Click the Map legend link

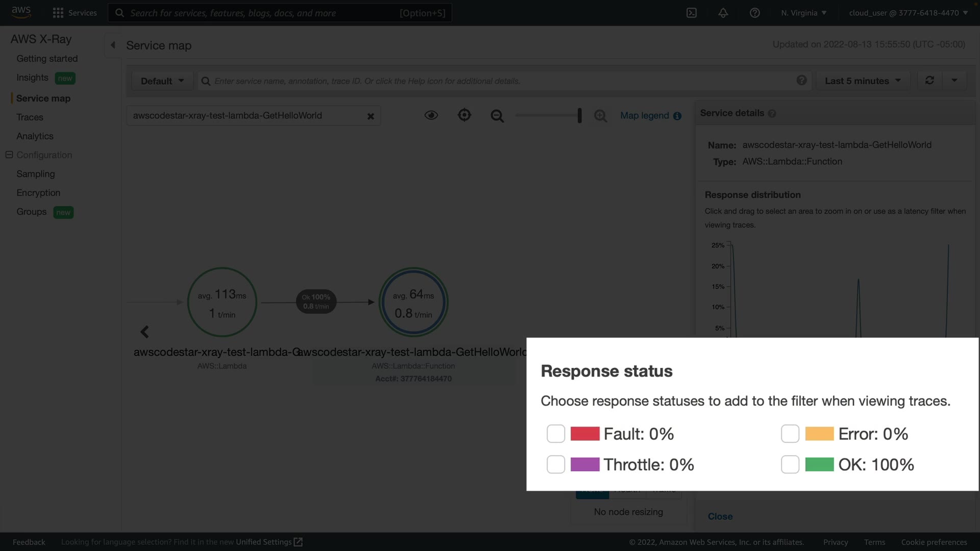pos(644,116)
